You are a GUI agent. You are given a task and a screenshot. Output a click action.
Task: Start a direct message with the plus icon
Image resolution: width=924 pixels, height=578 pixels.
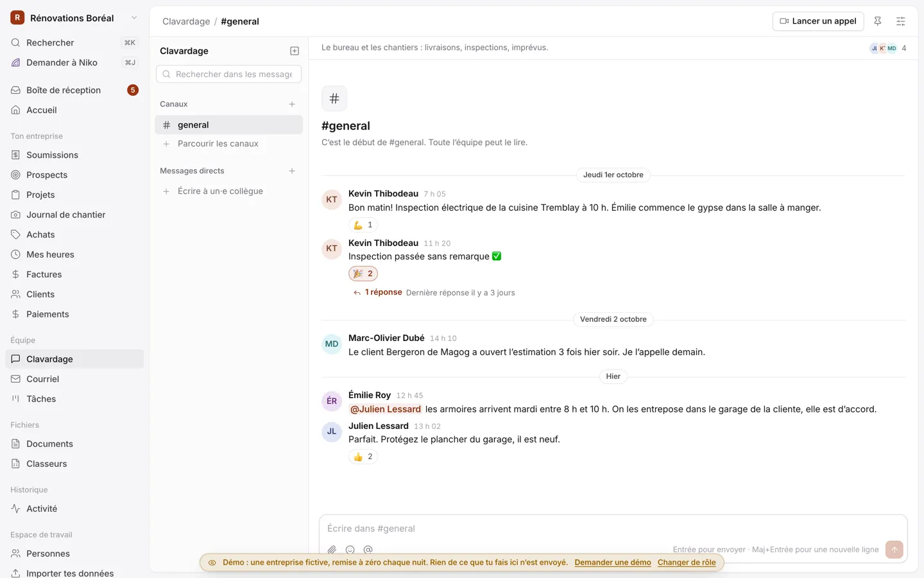tap(292, 171)
